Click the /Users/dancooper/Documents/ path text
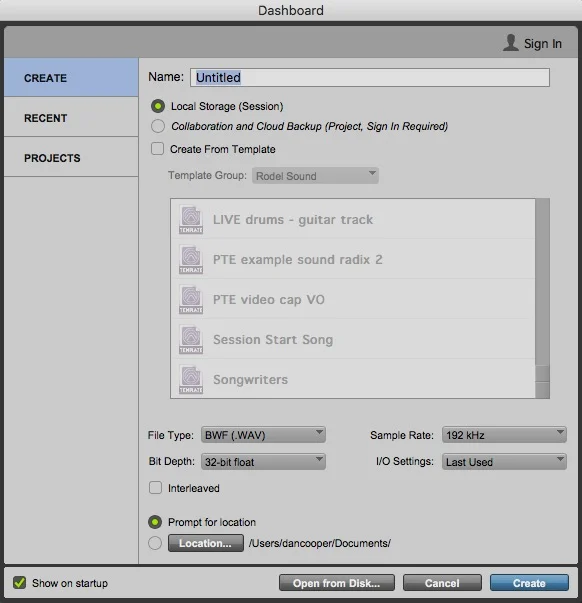582x603 pixels. pos(319,543)
